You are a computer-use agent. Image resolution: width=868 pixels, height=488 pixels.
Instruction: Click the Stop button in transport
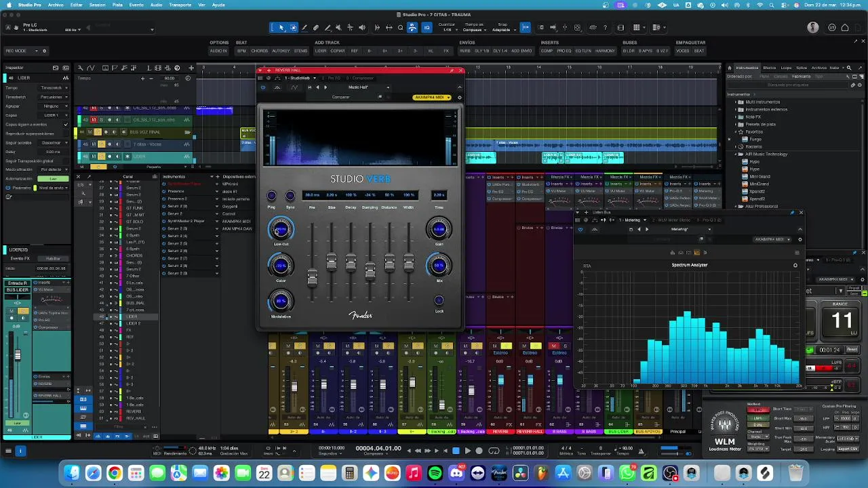pos(456,451)
